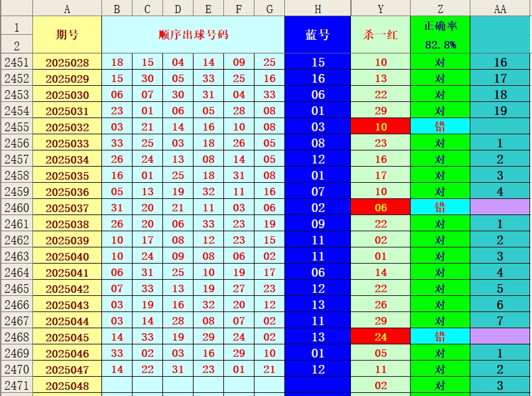Viewport: 532px width, 396px height.
Task: Click blue number 09 in row 2025038
Action: pyautogui.click(x=317, y=224)
